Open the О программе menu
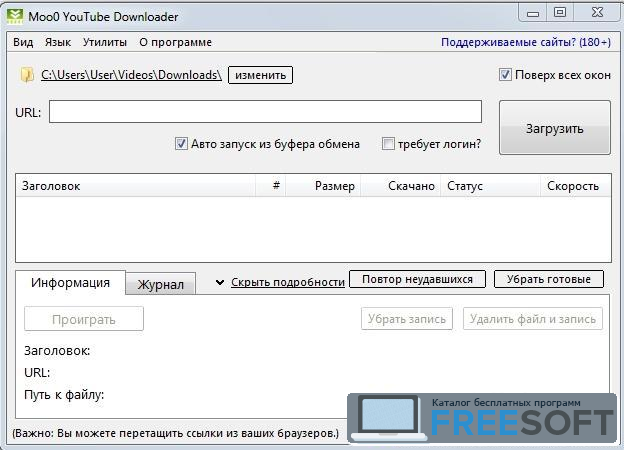Viewport: 624px width, 450px height. click(176, 42)
